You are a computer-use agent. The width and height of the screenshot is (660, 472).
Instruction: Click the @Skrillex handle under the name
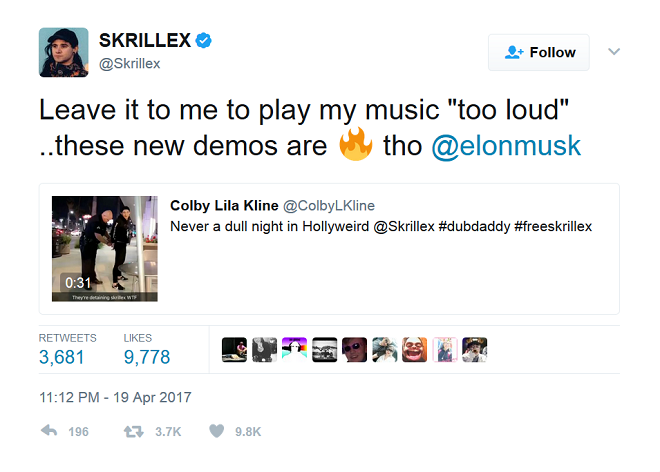tap(130, 64)
